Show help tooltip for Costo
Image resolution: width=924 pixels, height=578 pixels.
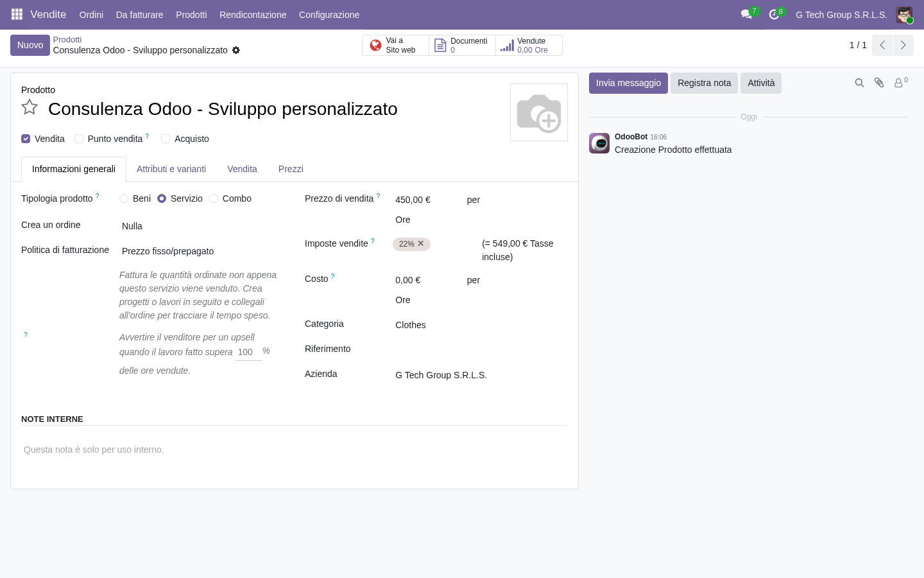332,276
